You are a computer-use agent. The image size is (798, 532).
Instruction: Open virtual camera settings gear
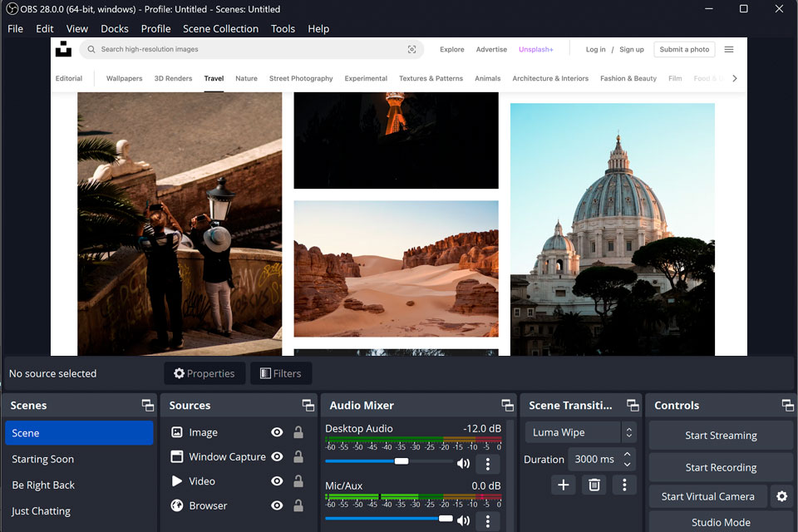[781, 496]
